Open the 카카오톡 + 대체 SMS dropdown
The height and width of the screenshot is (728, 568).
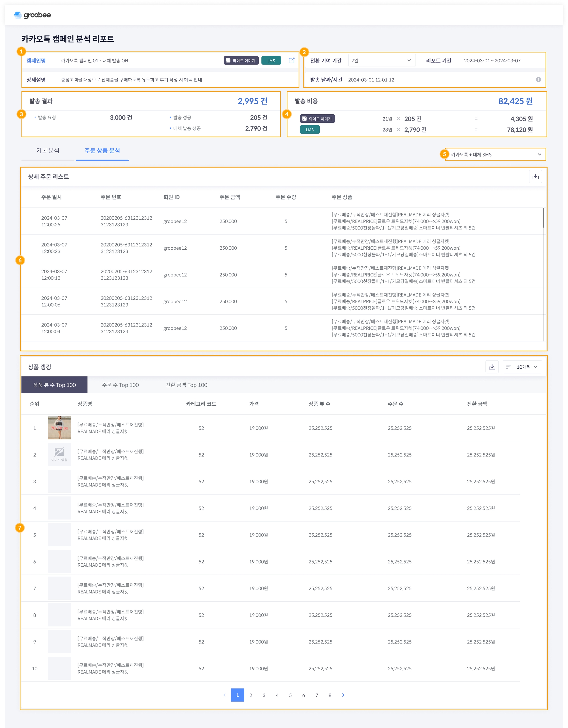(x=495, y=154)
